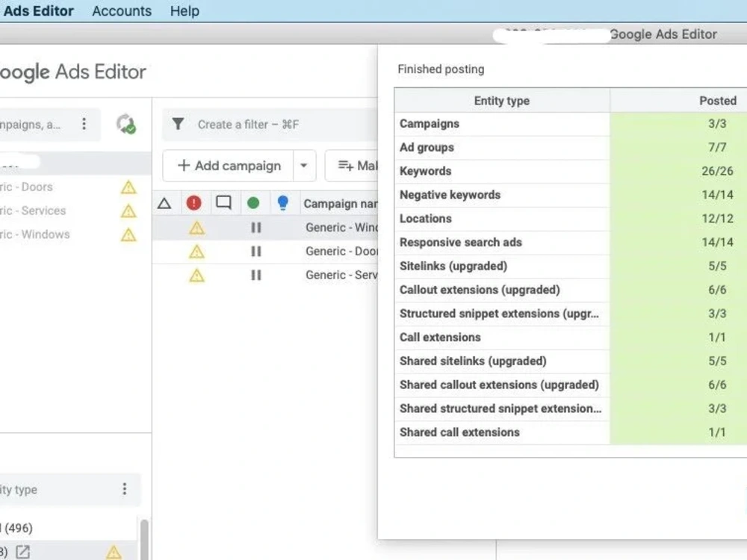
Task: Select Generic - Doors campaign row name
Action: (341, 252)
